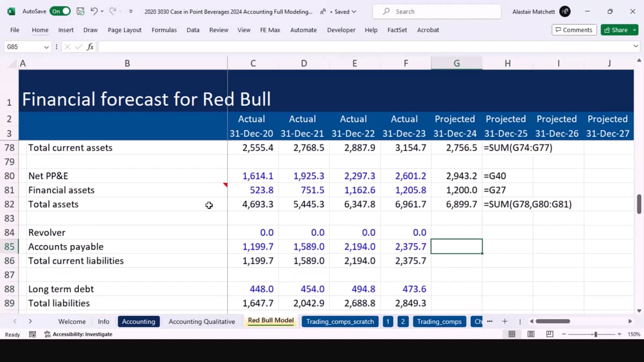Image resolution: width=644 pixels, height=362 pixels.
Task: Click the sharing people icon beside file name
Action: (x=323, y=11)
